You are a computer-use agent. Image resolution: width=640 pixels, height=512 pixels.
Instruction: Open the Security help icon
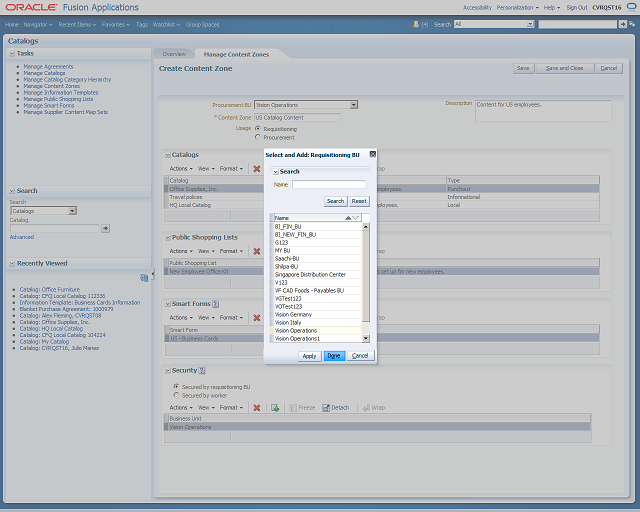click(x=202, y=370)
